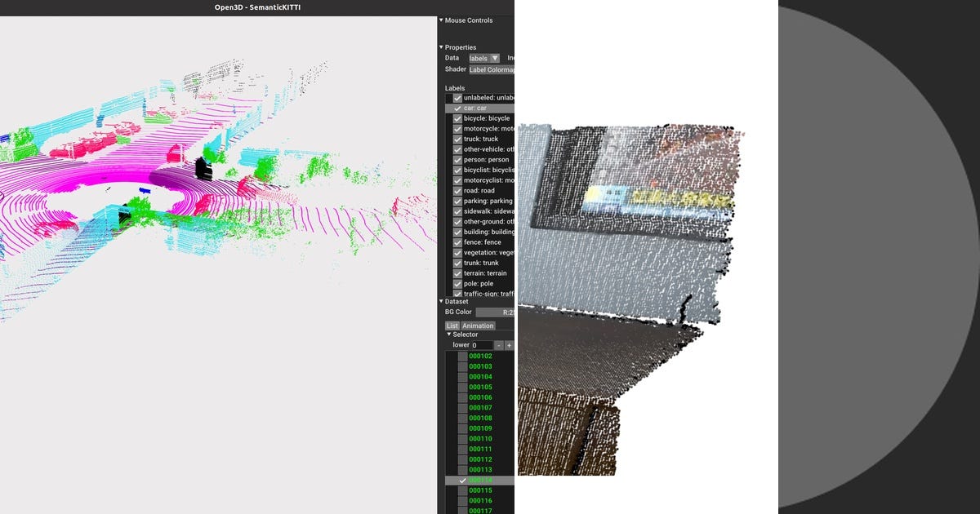This screenshot has width=980, height=514.
Task: Collapse the Mouse Controls section
Action: pos(442,20)
